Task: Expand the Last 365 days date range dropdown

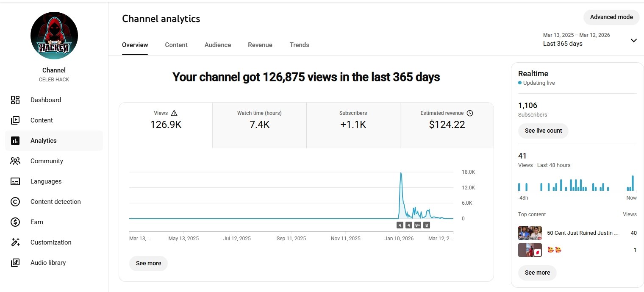Action: tap(633, 40)
